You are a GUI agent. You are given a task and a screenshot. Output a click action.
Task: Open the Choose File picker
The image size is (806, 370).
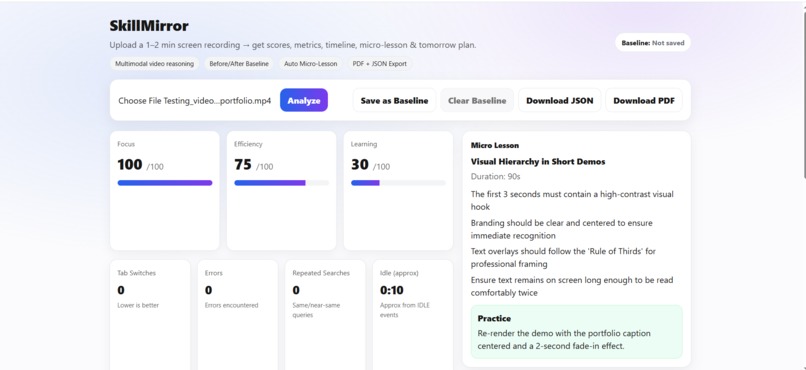click(195, 101)
